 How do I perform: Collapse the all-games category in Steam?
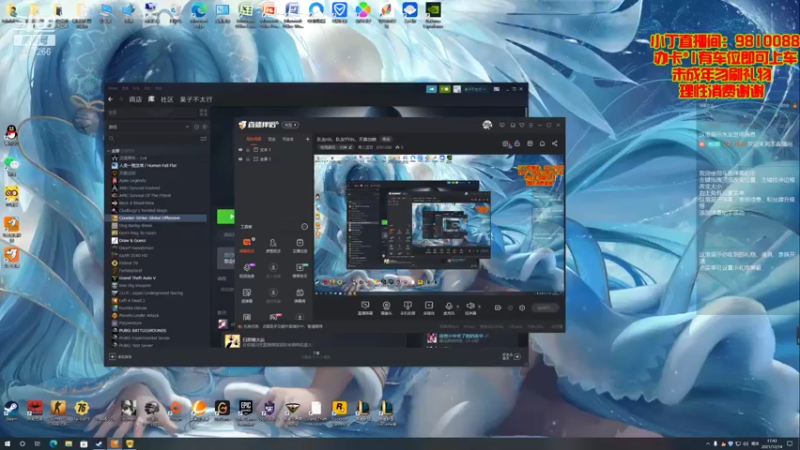[x=109, y=151]
